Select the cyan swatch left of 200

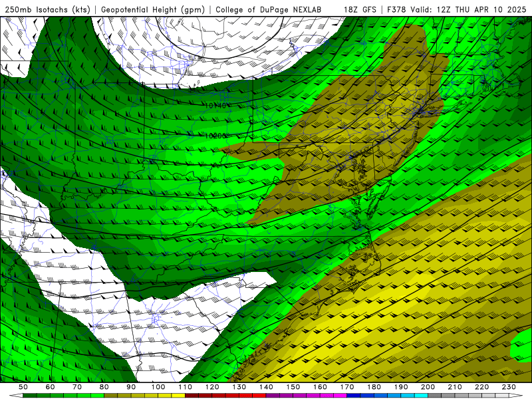[421, 395]
